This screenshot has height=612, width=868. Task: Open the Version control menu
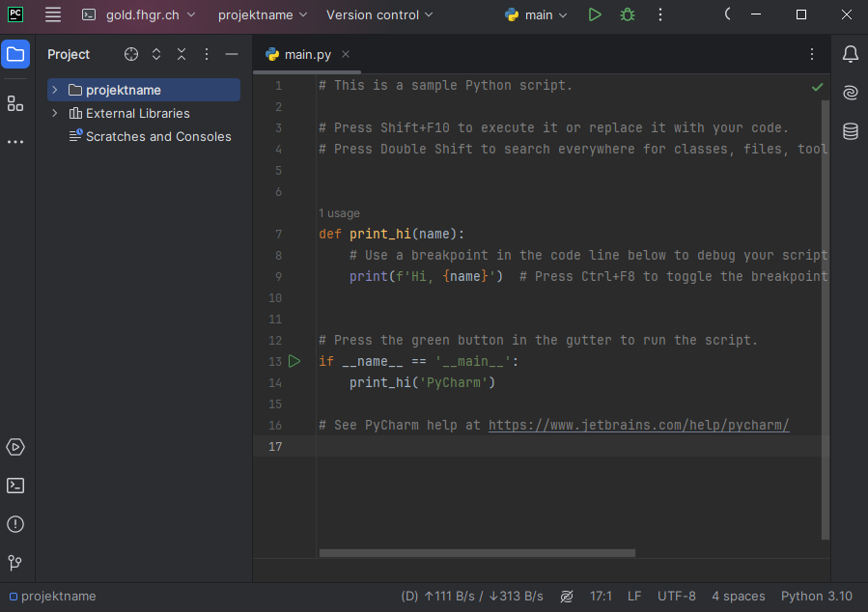(x=379, y=14)
